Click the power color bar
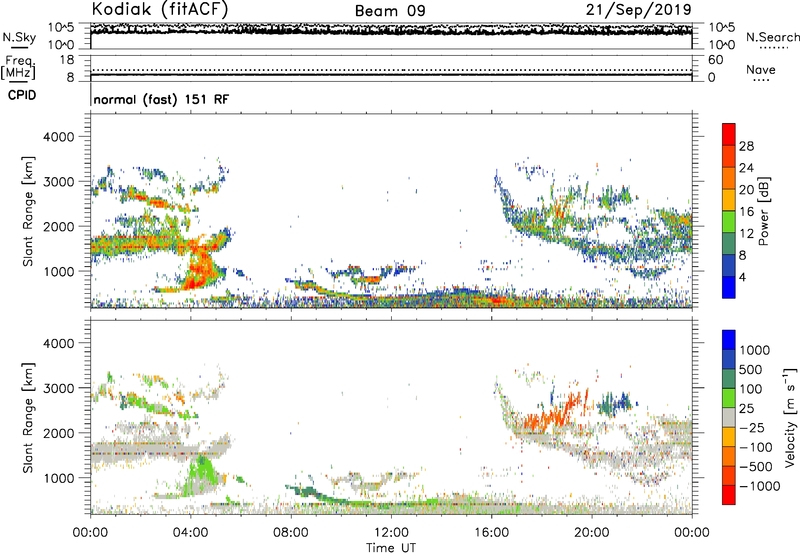 coord(729,211)
